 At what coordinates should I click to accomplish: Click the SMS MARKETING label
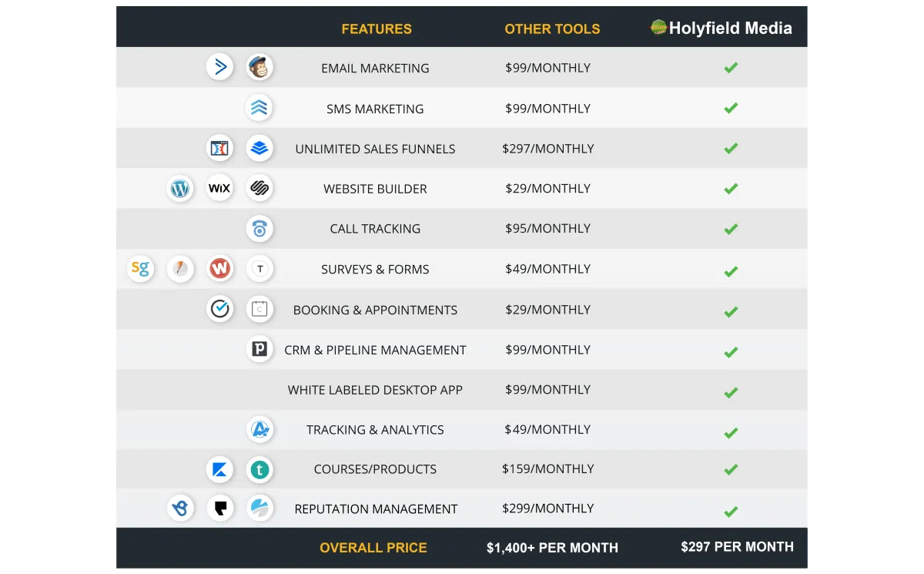point(375,109)
